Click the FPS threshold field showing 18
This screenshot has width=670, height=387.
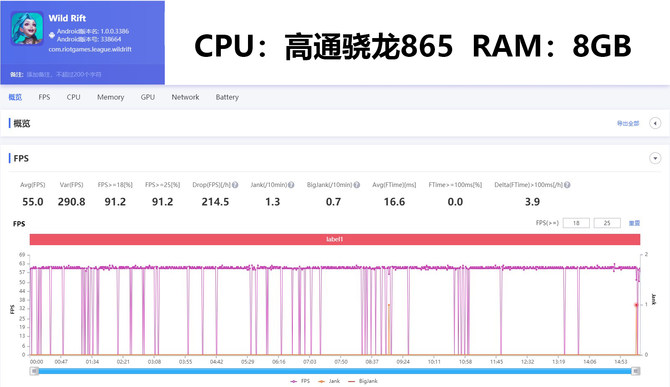(576, 223)
